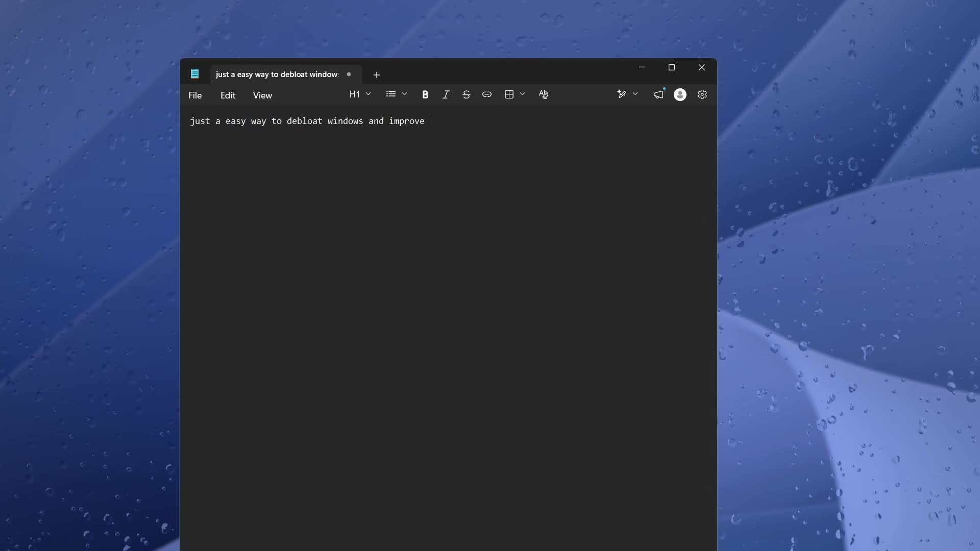980x551 pixels.
Task: Clear formatting with the Aa icon
Action: (543, 94)
